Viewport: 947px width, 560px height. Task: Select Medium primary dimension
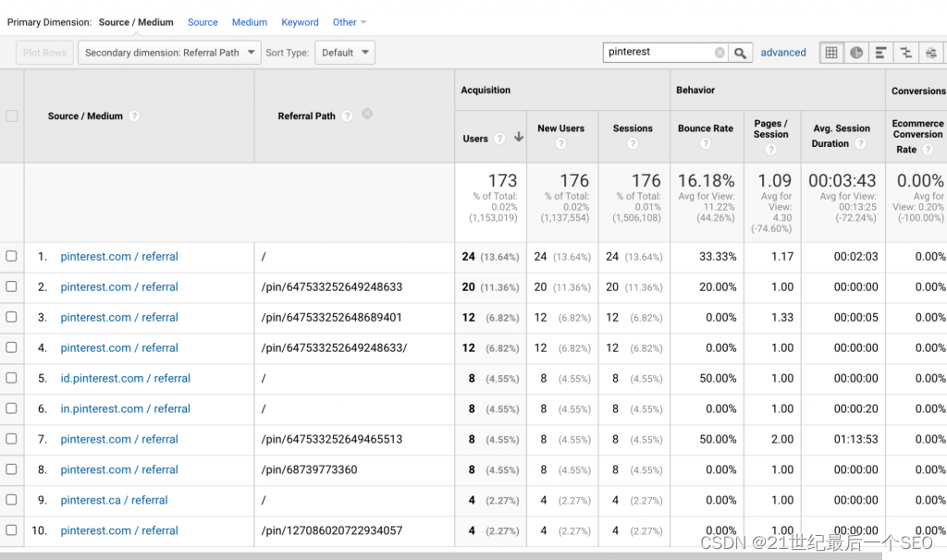pyautogui.click(x=250, y=22)
